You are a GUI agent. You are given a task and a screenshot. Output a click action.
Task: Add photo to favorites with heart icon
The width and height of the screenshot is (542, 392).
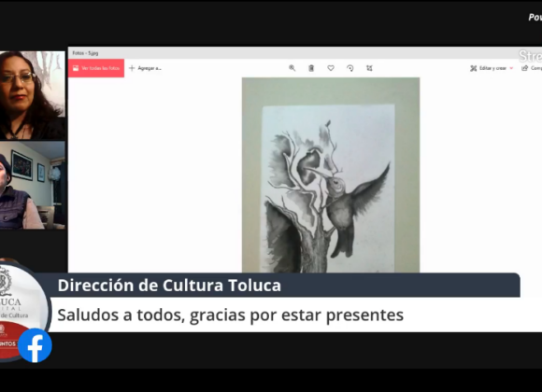[x=331, y=68]
